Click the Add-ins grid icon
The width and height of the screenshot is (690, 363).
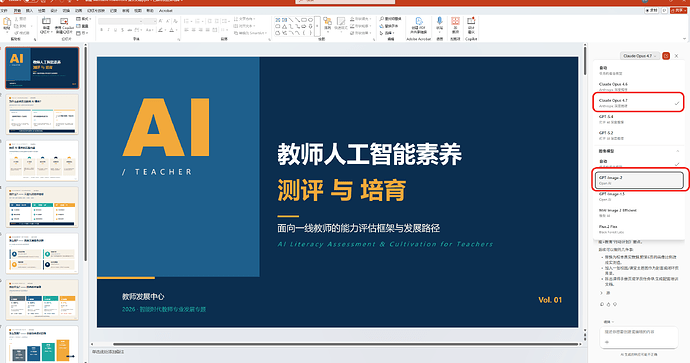click(x=455, y=22)
